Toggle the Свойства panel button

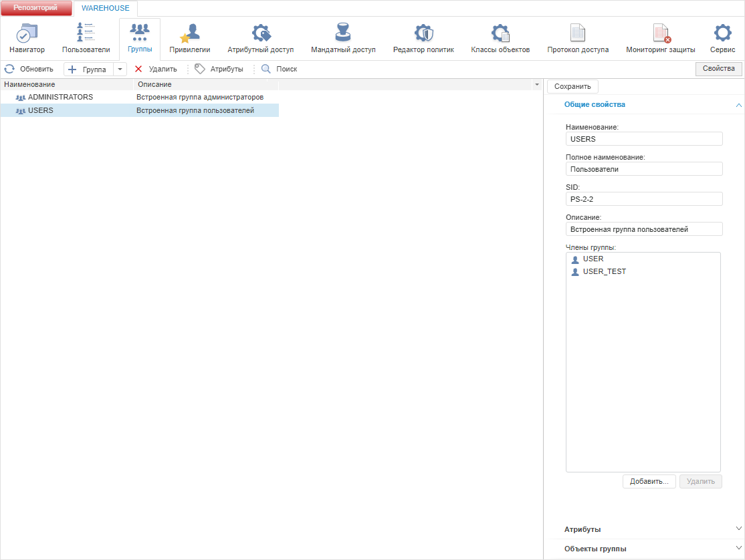(718, 68)
